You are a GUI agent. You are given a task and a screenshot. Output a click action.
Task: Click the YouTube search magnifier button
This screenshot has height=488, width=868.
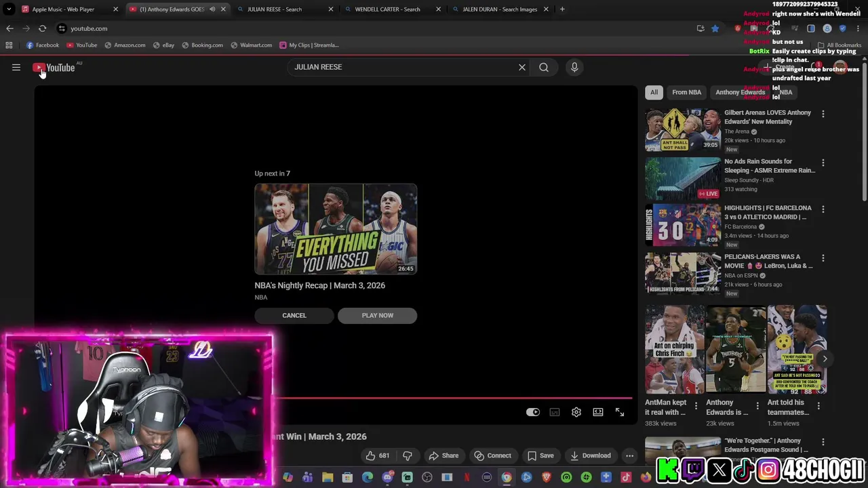click(544, 67)
